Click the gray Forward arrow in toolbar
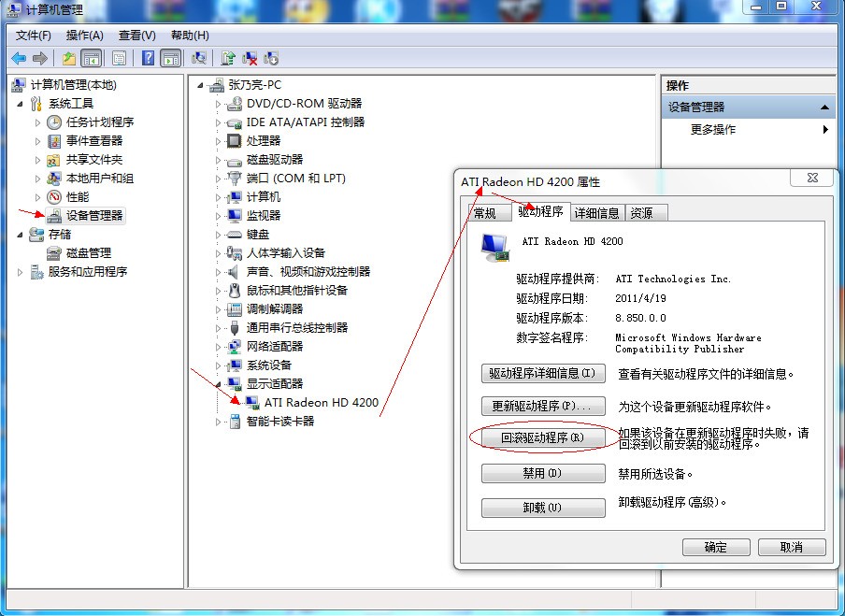 40,58
